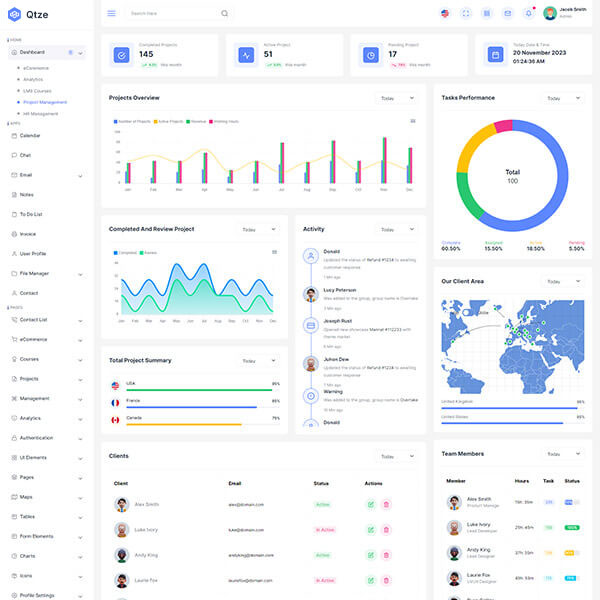
Task: Open Today dropdown in Projects Overview
Action: coord(397,98)
